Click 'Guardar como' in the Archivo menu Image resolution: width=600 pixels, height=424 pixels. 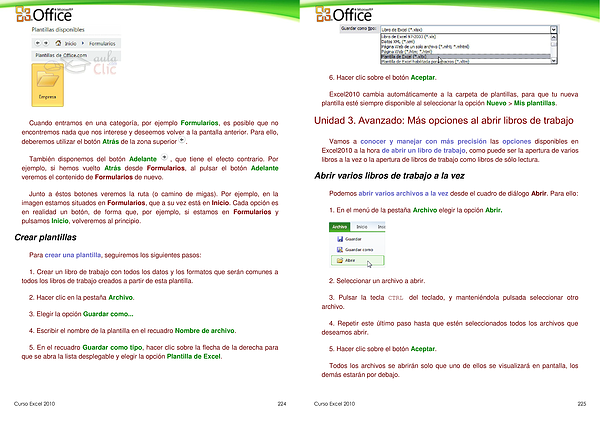pyautogui.click(x=359, y=250)
